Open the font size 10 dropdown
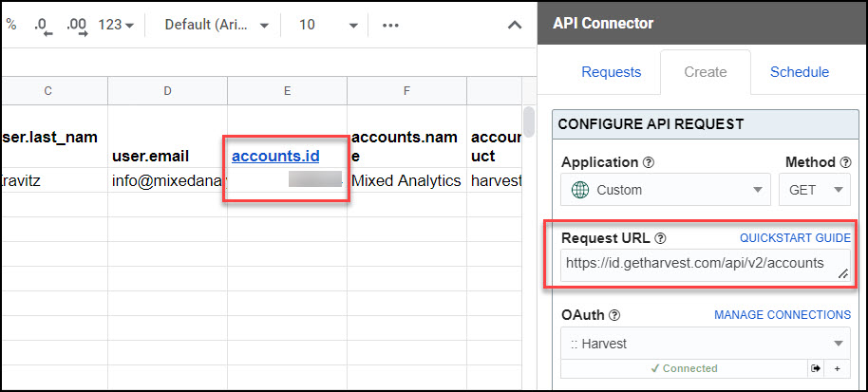The image size is (868, 392). [328, 25]
